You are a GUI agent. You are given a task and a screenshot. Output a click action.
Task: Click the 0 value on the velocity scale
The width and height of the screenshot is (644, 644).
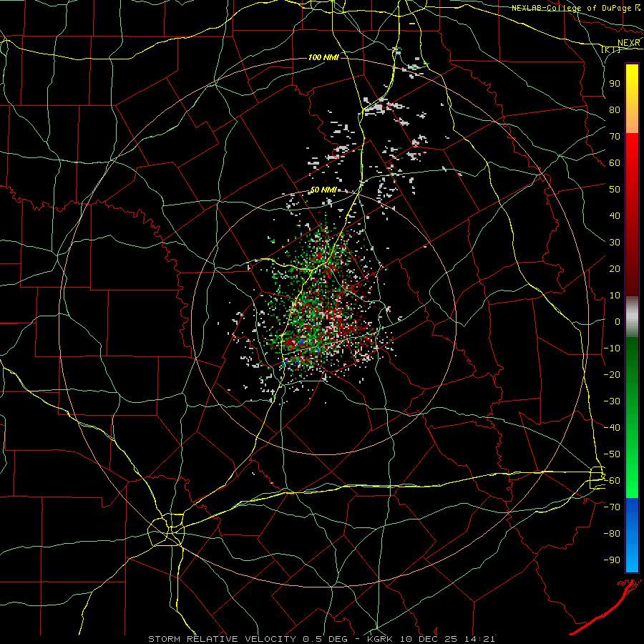click(x=618, y=321)
